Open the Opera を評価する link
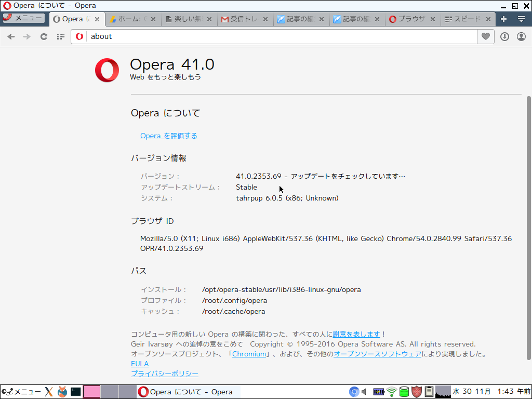 169,136
